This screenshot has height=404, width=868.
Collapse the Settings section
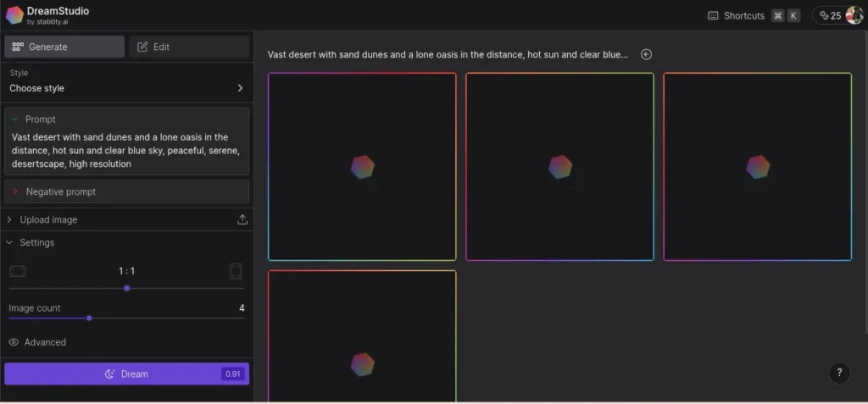tap(31, 242)
